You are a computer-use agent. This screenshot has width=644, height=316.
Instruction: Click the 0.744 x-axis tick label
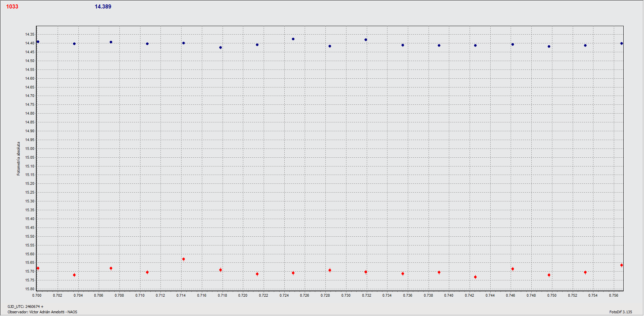point(490,295)
